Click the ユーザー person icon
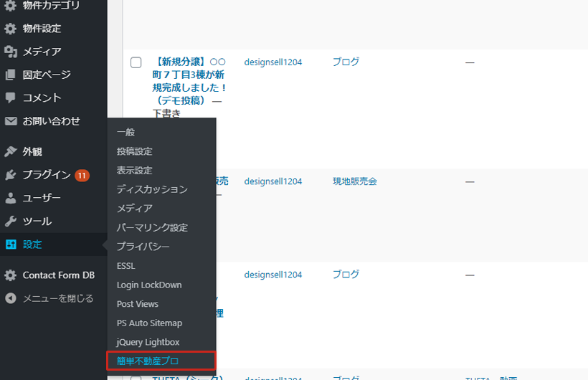This screenshot has height=380, width=588. coord(11,198)
